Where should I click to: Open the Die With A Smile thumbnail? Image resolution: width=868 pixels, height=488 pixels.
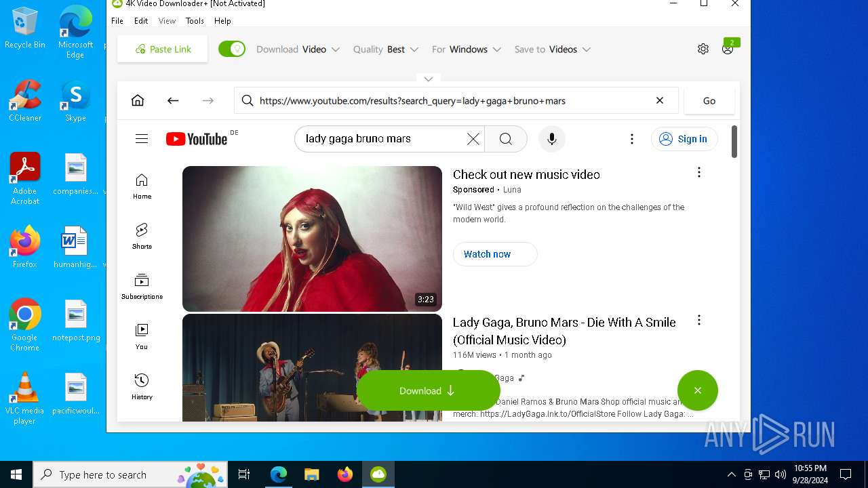[x=312, y=367]
